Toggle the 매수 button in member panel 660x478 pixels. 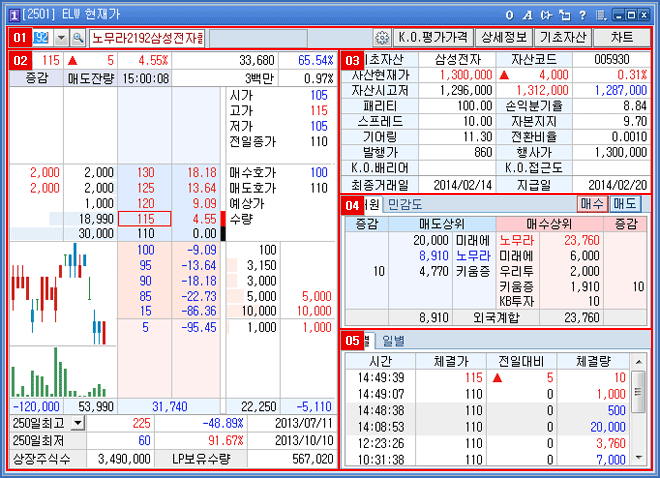click(x=591, y=204)
